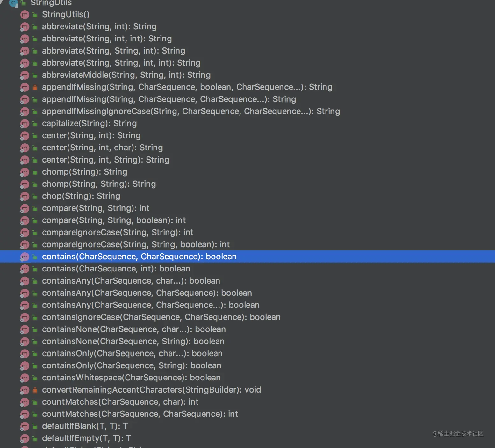The height and width of the screenshot is (448, 495).
Task: Click private lock icon on appendIfMissing with boolean
Action: tap(35, 87)
